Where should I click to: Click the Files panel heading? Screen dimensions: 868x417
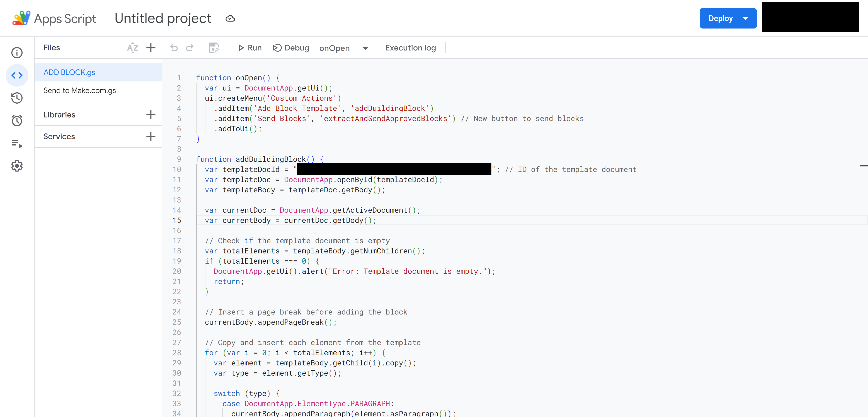coord(52,48)
